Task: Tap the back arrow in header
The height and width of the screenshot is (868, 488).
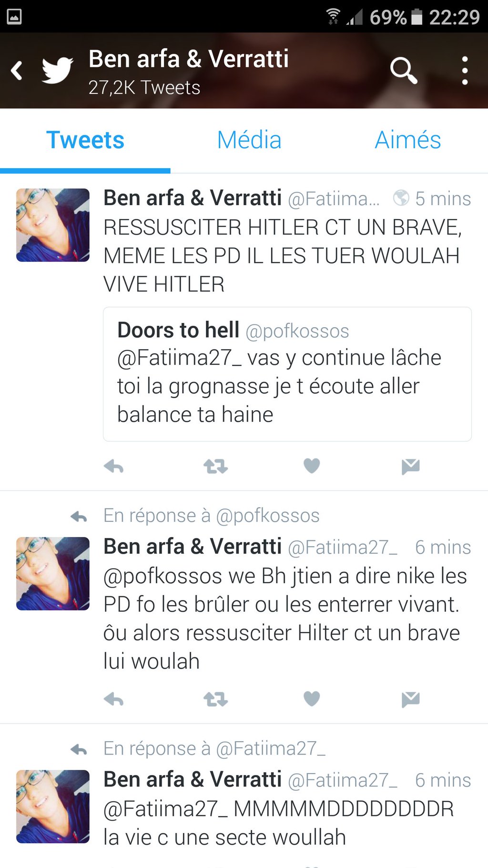Action: (x=17, y=71)
